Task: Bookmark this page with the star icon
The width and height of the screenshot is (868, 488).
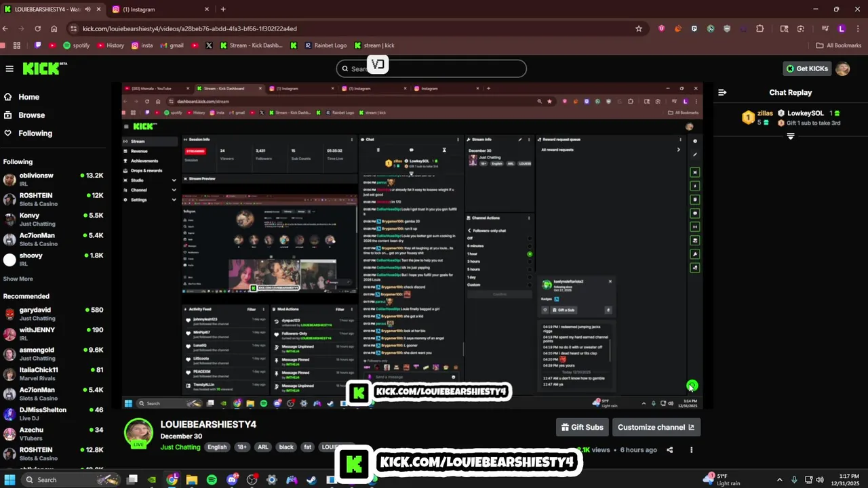Action: coord(638,28)
